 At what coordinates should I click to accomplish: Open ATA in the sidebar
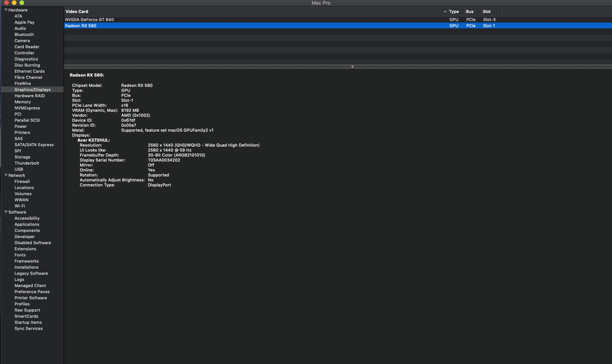tap(18, 16)
